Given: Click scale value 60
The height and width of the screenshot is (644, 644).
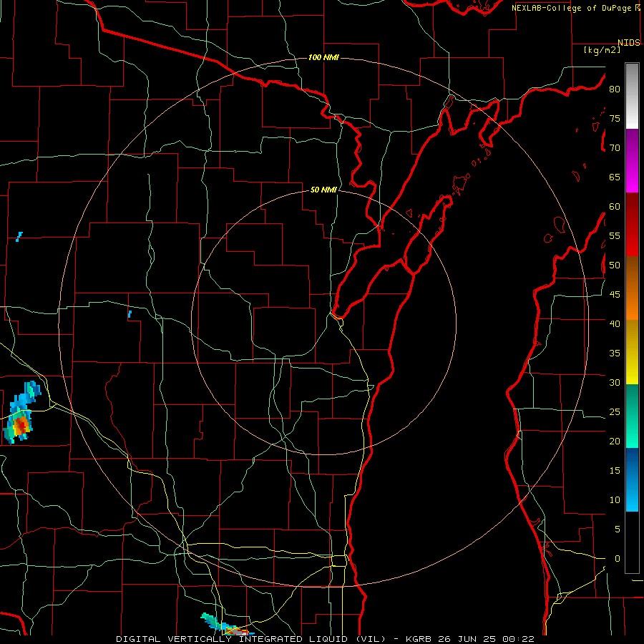Looking at the screenshot, I should (x=615, y=207).
